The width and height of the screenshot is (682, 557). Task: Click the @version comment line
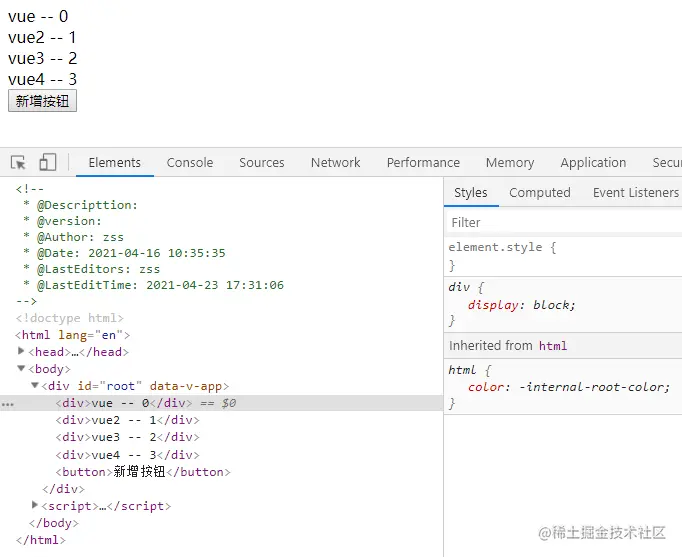[x=62, y=221]
